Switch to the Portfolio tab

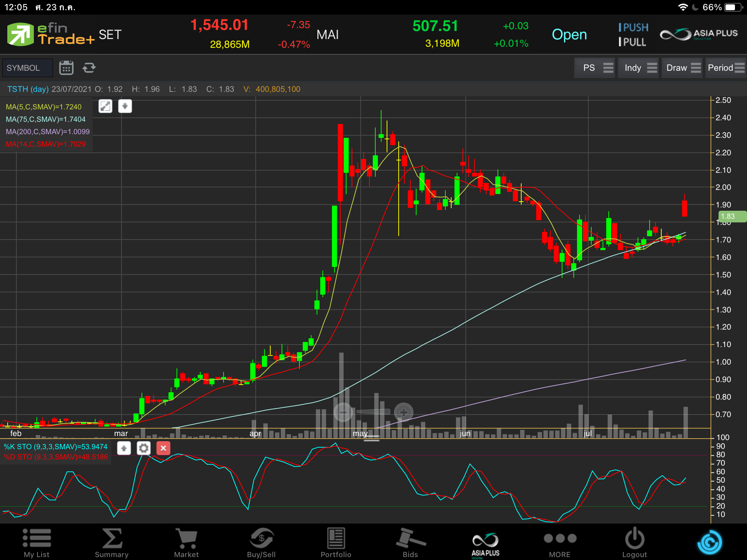(x=336, y=542)
